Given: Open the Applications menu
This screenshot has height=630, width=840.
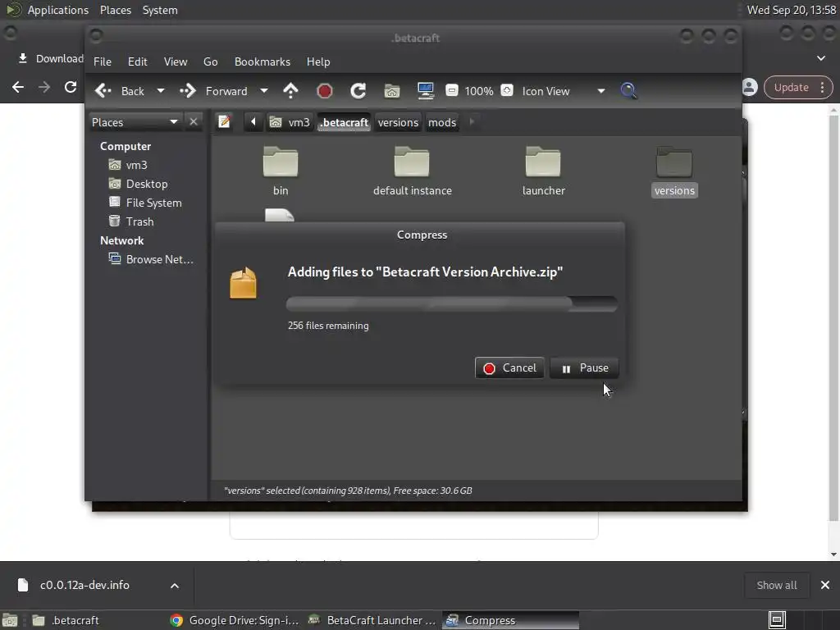Looking at the screenshot, I should click(x=58, y=10).
